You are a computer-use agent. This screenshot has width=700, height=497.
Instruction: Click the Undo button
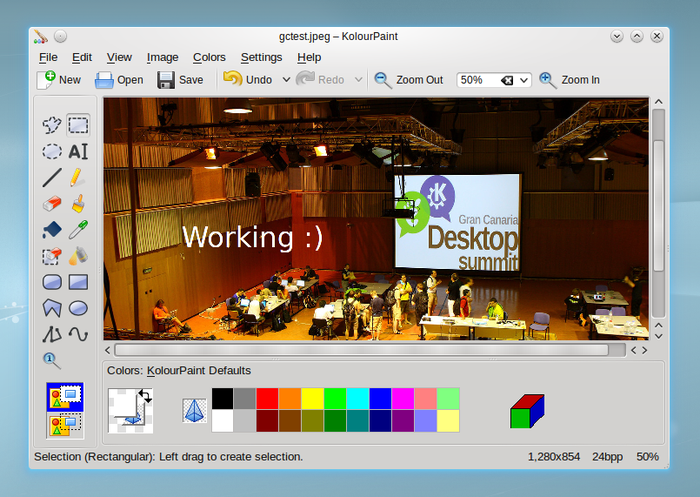pyautogui.click(x=248, y=80)
